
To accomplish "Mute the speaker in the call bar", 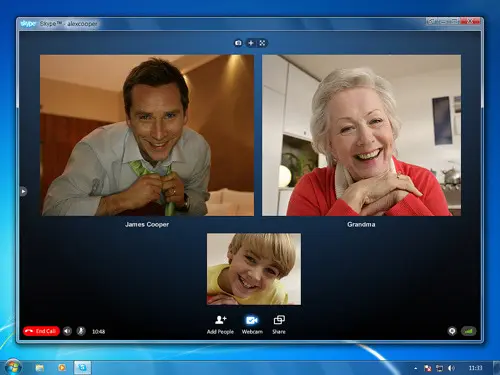I will [67, 331].
